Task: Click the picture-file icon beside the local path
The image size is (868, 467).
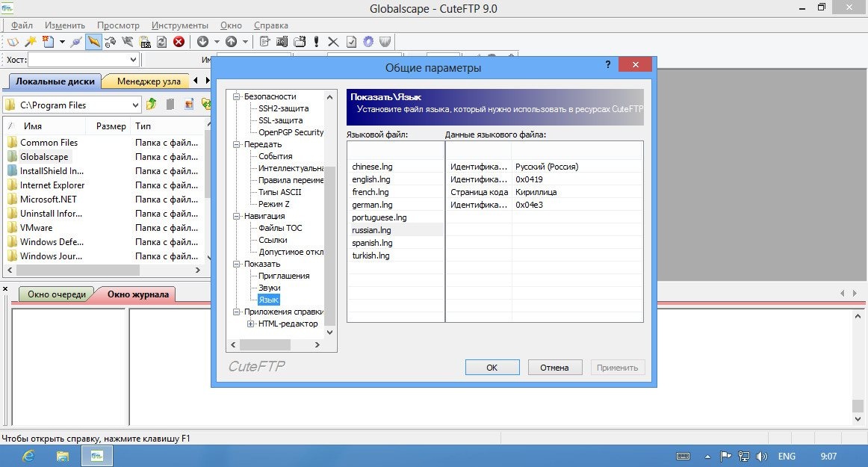Action: coord(189,104)
